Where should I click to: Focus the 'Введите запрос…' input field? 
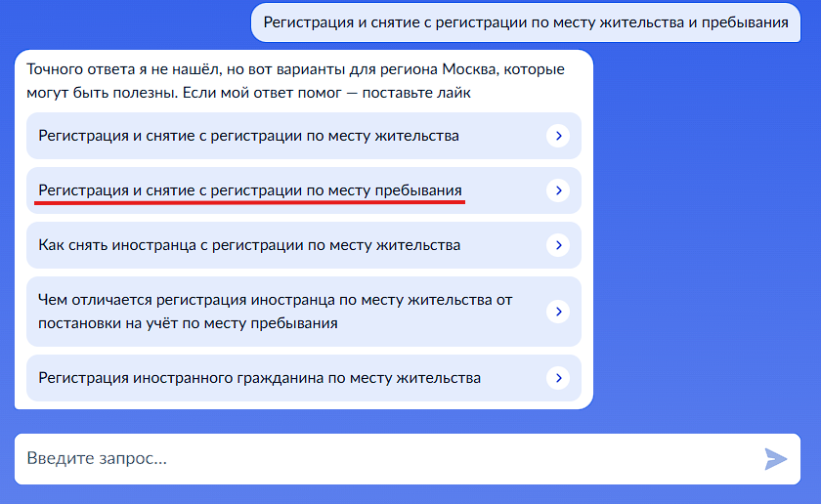(408, 459)
